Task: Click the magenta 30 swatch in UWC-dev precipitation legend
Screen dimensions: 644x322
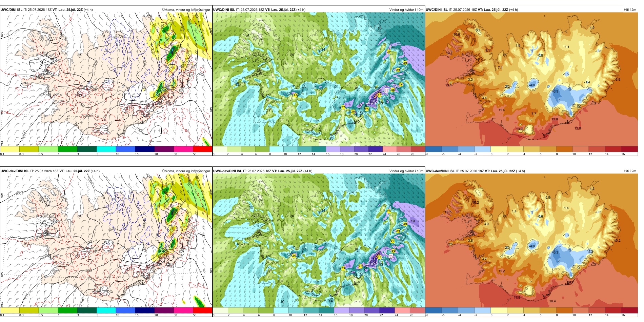Action: 183,310
